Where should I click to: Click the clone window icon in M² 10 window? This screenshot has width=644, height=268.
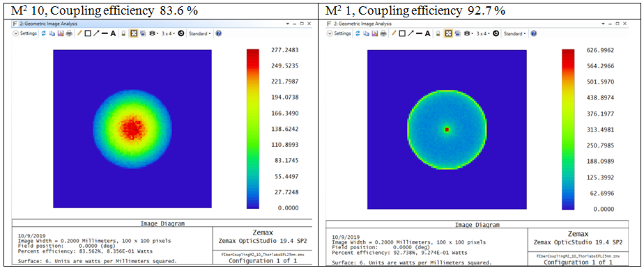click(143, 33)
